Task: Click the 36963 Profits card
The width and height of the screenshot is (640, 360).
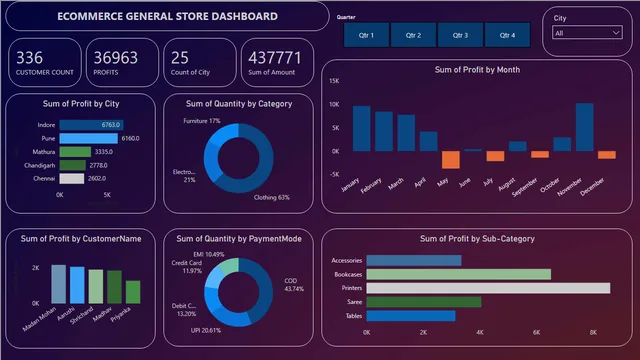Action: (x=122, y=62)
